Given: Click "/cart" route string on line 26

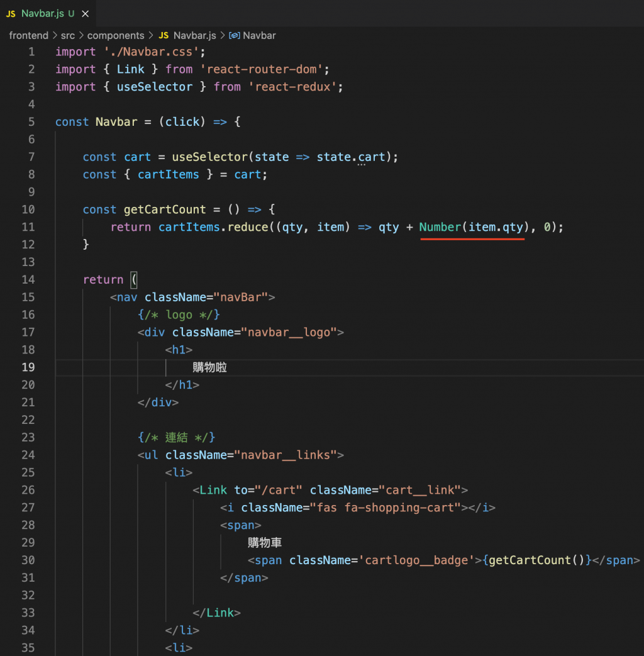Looking at the screenshot, I should [278, 491].
